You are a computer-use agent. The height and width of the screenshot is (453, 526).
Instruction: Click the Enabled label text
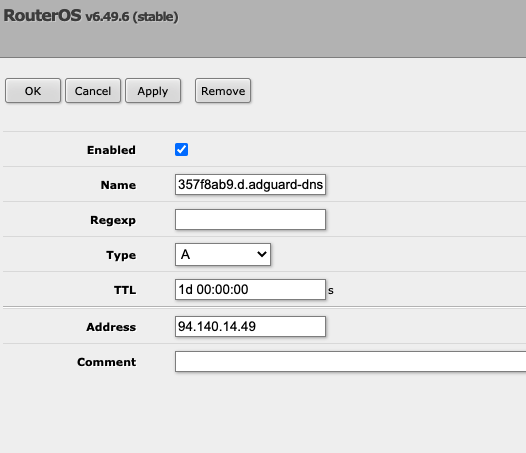111,150
